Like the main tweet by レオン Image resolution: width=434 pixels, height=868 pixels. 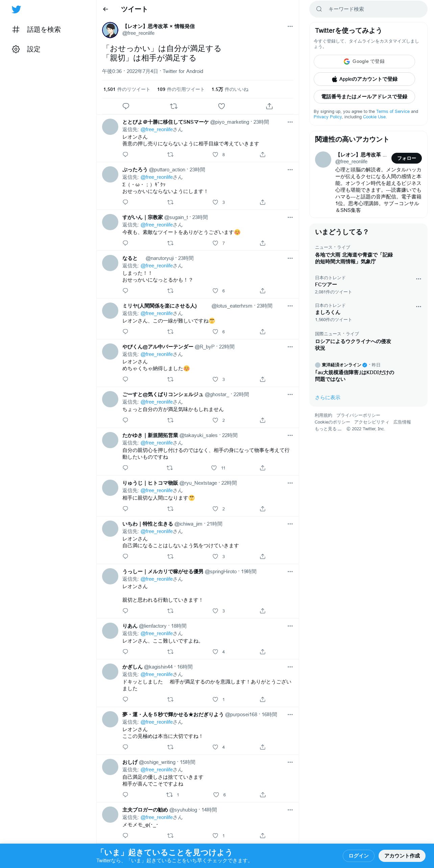pos(221,106)
